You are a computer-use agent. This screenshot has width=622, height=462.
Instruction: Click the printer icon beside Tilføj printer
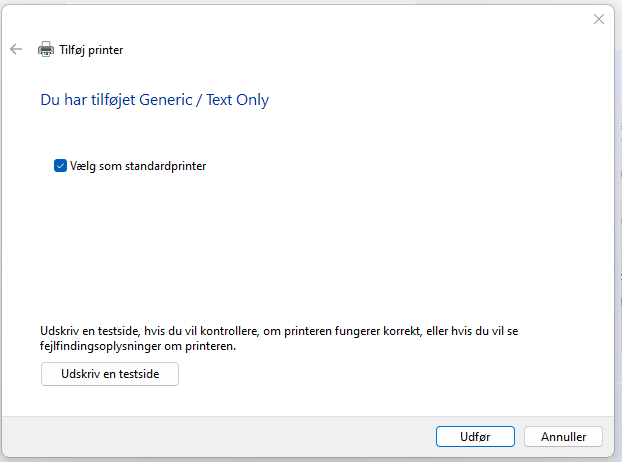46,49
